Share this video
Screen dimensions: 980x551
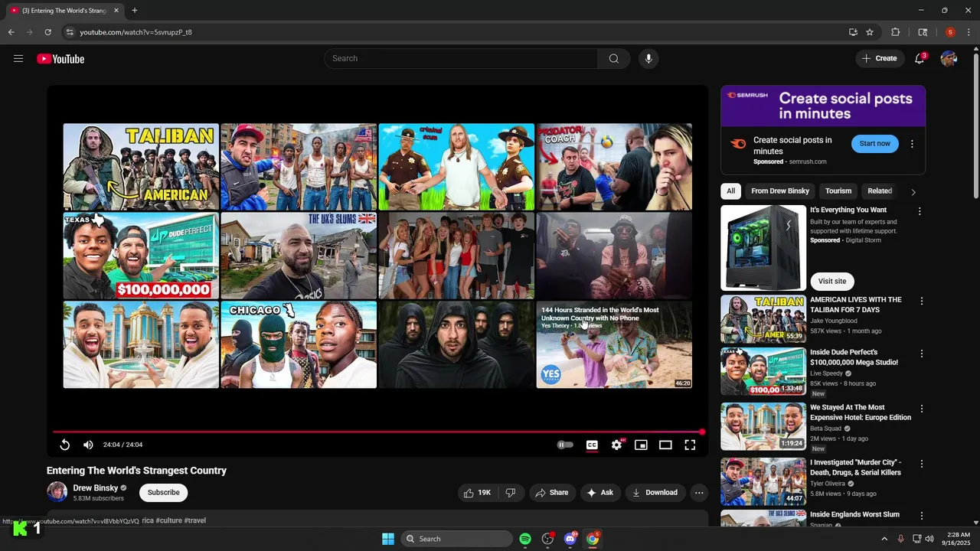coord(552,493)
